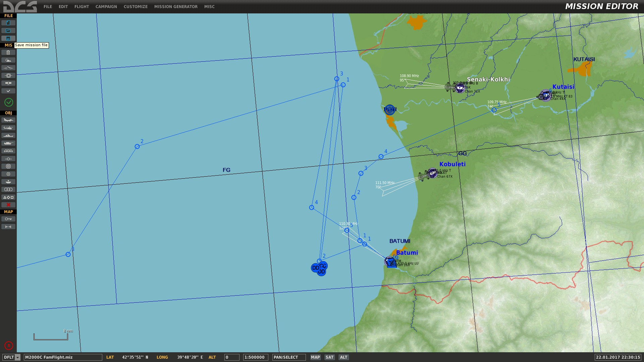Click the 108.90 MHz beacon label
Image resolution: width=644 pixels, height=362 pixels.
tap(409, 76)
